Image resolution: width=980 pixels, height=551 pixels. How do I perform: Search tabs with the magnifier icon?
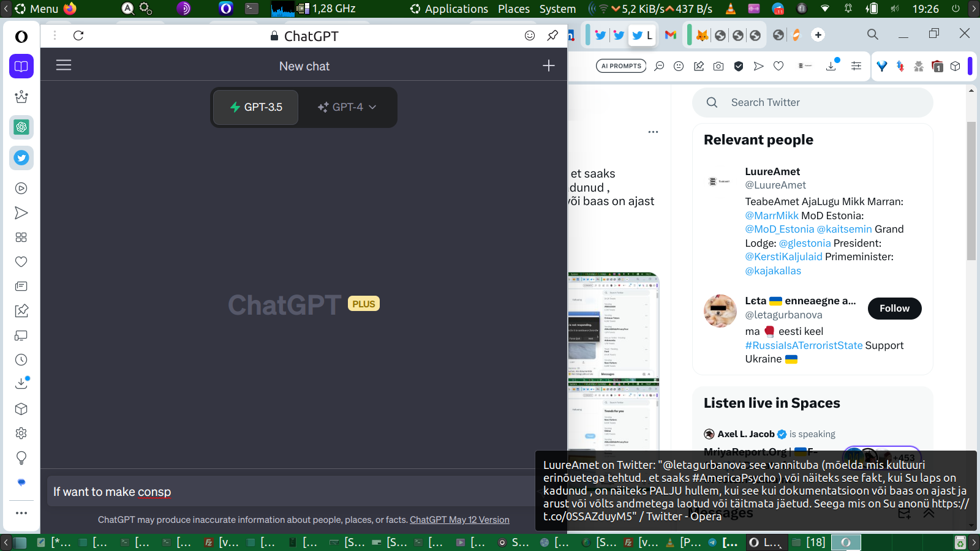tap(873, 35)
